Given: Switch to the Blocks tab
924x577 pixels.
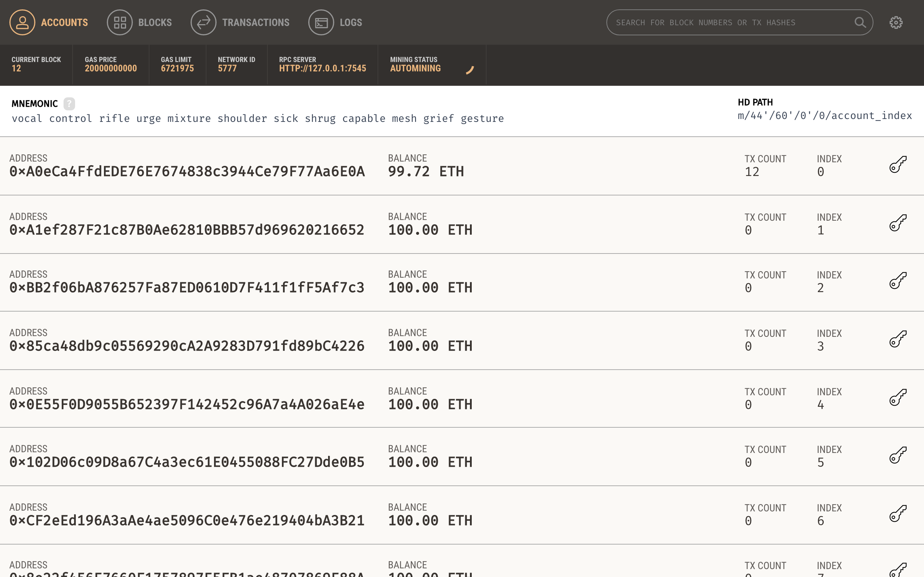Looking at the screenshot, I should 139,22.
